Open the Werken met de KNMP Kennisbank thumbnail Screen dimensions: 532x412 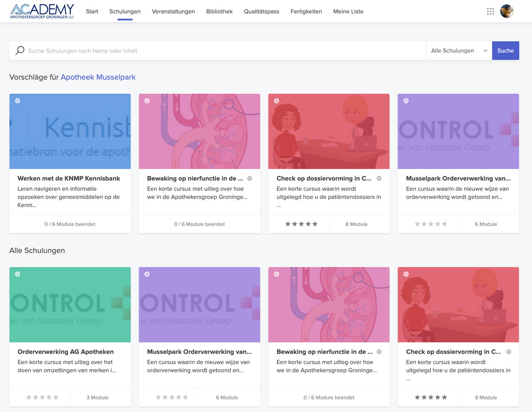pyautogui.click(x=70, y=131)
